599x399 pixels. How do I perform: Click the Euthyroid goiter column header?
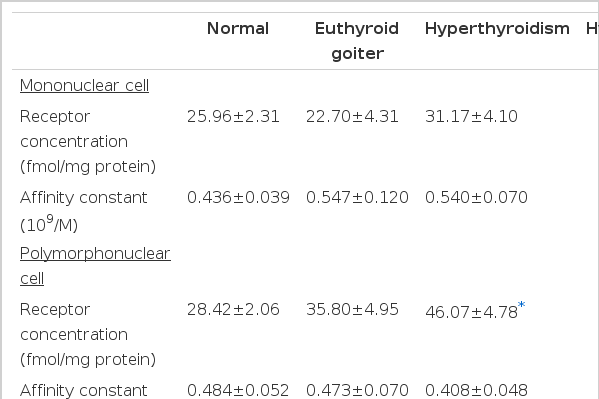(357, 41)
